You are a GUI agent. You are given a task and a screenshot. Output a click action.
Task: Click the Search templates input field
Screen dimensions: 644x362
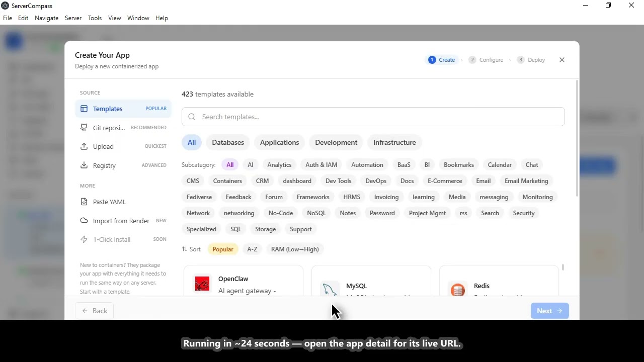point(373,117)
